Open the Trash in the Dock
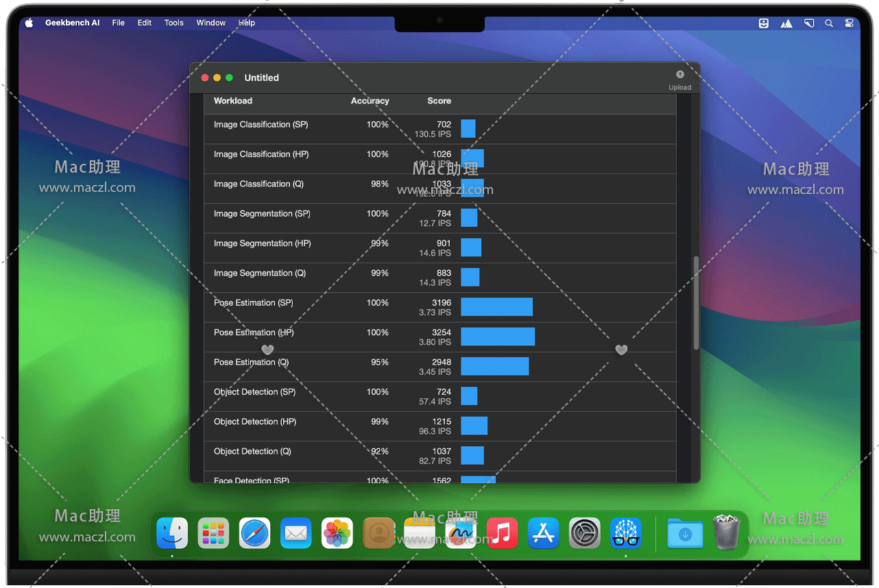Viewport: 879px width, 588px height. (x=727, y=532)
